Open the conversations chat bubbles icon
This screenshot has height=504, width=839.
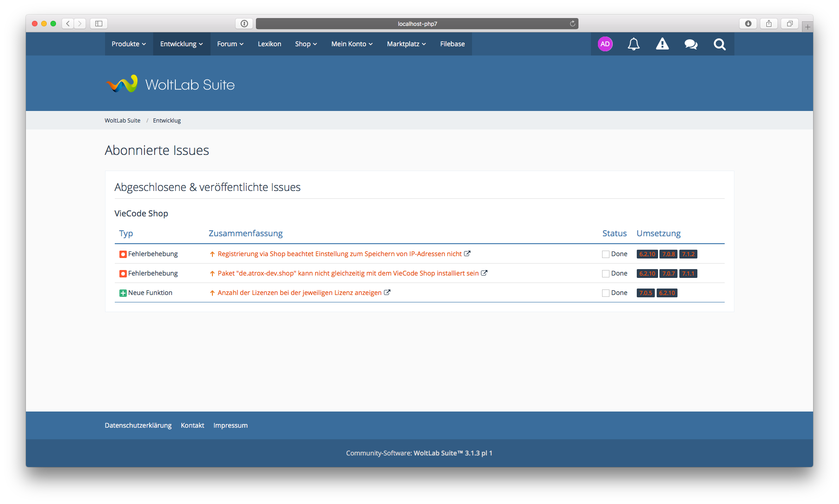(x=691, y=44)
